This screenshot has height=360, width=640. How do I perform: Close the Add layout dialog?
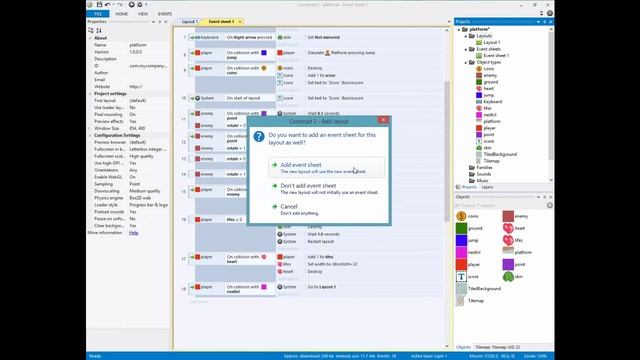coord(382,120)
